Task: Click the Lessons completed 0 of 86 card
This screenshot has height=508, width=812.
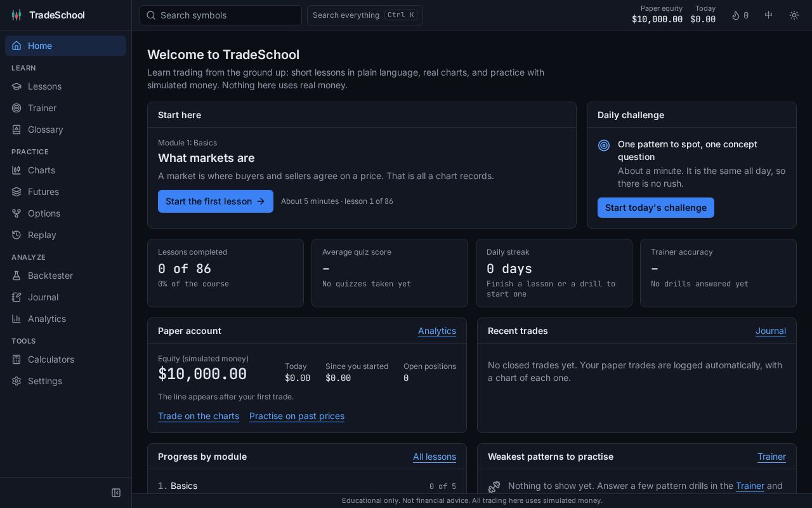Action: pos(225,273)
